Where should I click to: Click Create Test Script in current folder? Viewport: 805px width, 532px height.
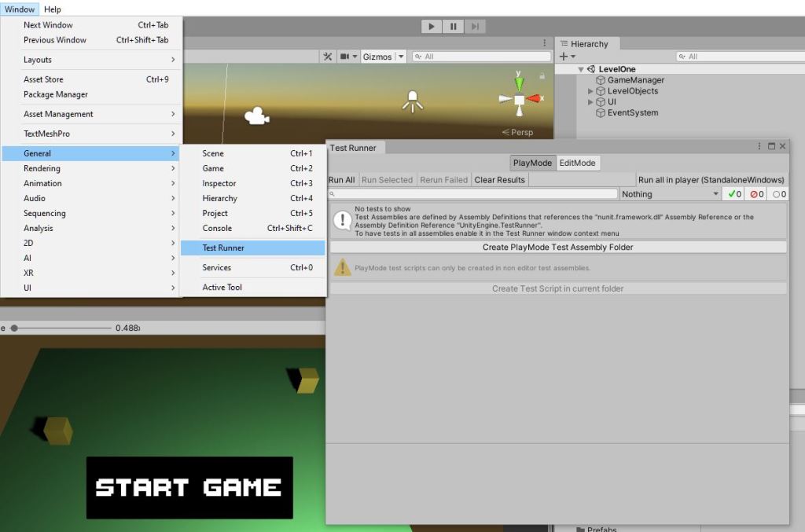pos(558,289)
